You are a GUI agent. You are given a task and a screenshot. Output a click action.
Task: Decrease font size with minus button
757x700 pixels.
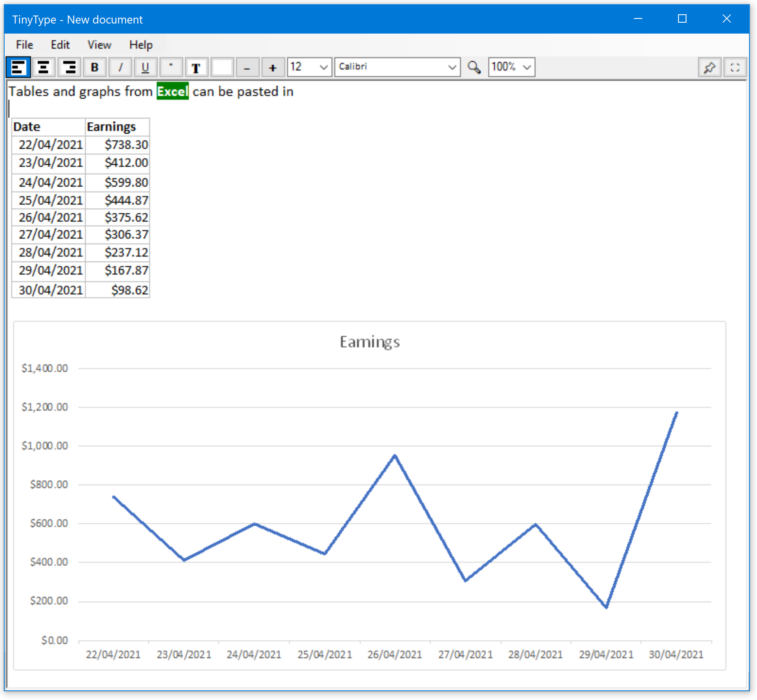click(x=247, y=67)
